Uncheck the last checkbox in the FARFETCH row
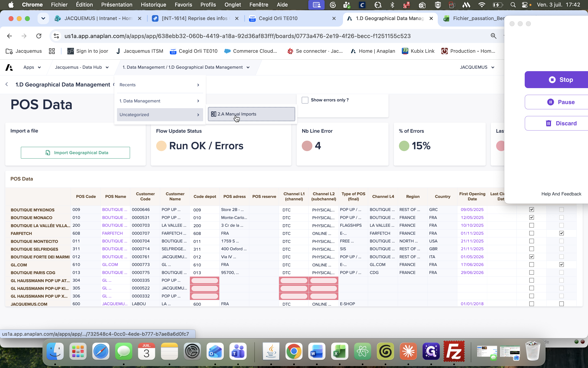The height and width of the screenshot is (368, 588). (561, 233)
